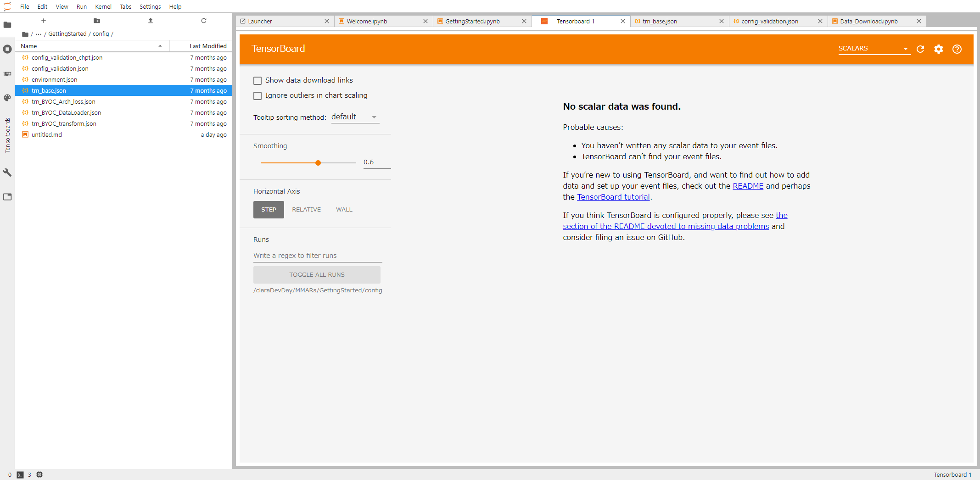Click the Smoothing value field 0.6
Viewport: 980px width, 480px height.
pos(377,162)
